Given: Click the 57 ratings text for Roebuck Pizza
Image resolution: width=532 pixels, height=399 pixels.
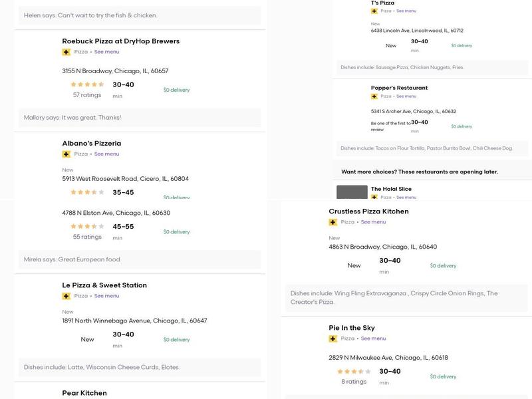Looking at the screenshot, I should click(x=87, y=95).
